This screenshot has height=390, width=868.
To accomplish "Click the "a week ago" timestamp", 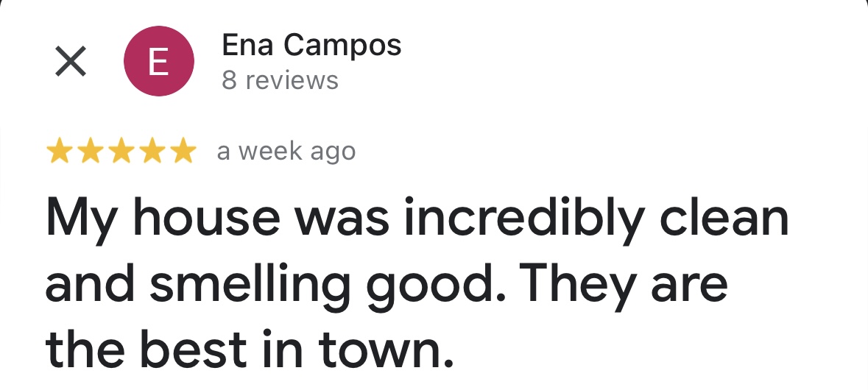I will click(x=286, y=152).
